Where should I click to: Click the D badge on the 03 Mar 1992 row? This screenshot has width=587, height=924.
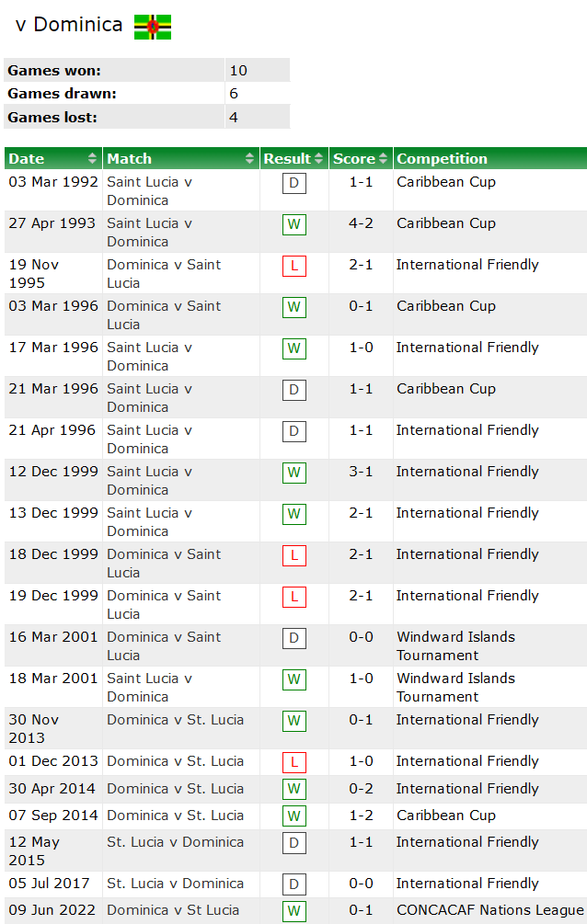point(293,183)
